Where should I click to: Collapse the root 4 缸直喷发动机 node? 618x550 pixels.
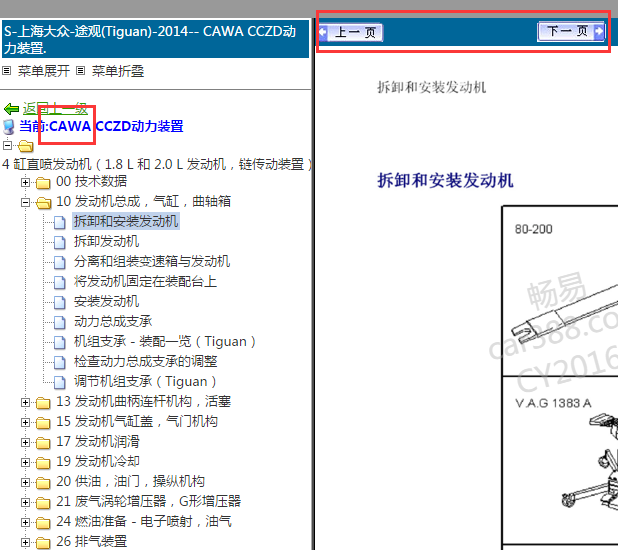tap(7, 145)
